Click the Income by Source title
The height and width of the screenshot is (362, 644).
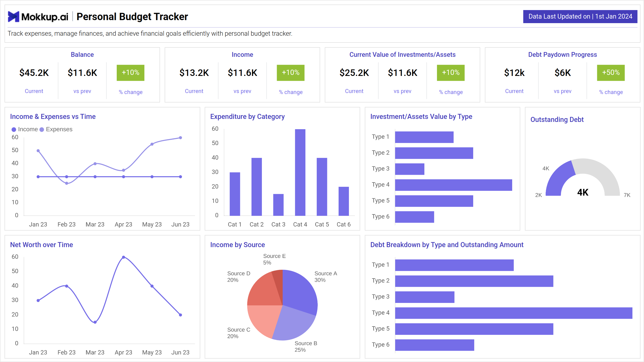tap(237, 245)
